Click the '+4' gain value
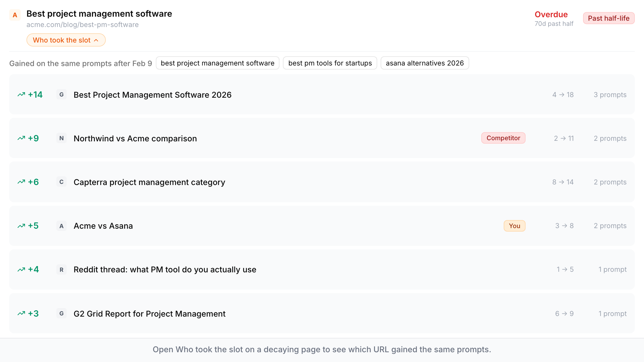The height and width of the screenshot is (362, 644). [33, 269]
